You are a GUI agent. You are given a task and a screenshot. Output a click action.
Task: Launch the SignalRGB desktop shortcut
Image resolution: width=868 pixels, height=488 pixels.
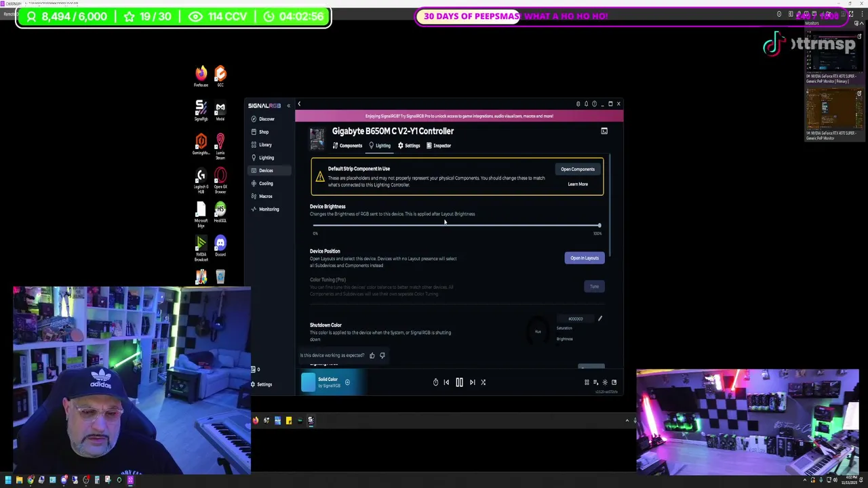[201, 110]
